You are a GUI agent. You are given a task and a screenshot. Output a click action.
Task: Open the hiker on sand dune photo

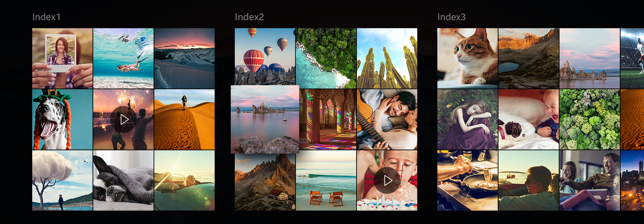pos(184,119)
